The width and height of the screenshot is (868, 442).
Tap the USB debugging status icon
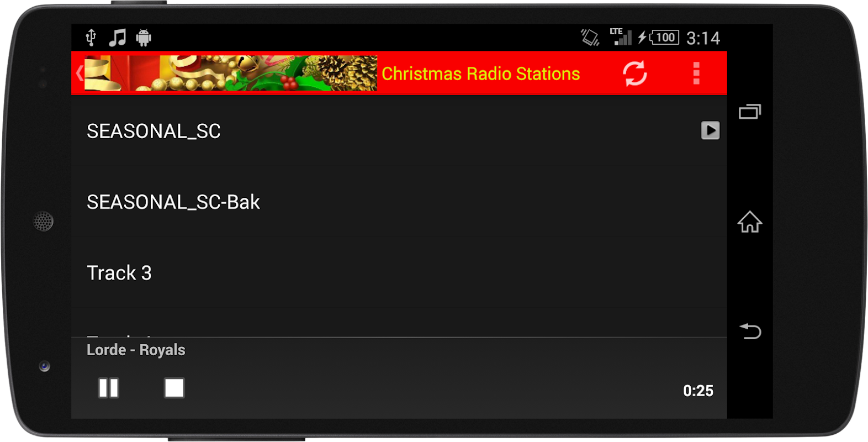91,38
